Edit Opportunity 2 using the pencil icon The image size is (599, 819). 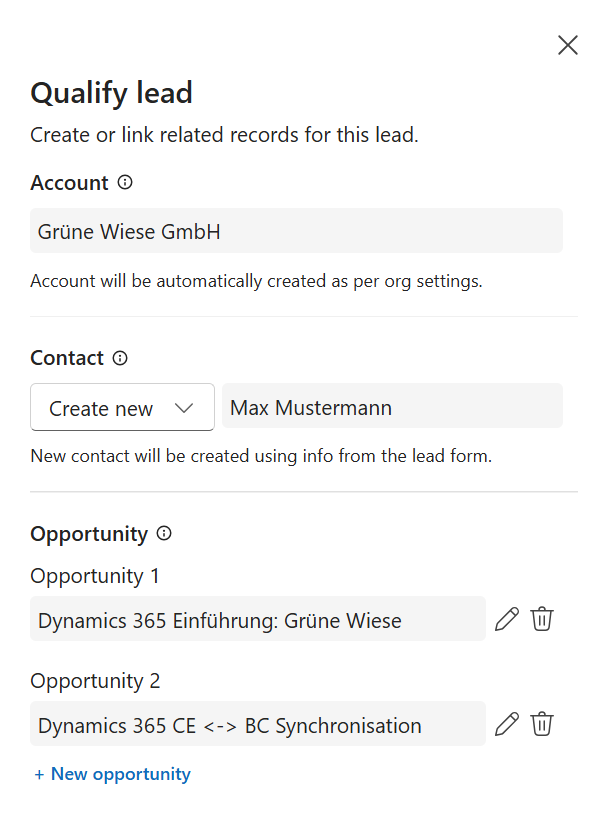pyautogui.click(x=506, y=724)
